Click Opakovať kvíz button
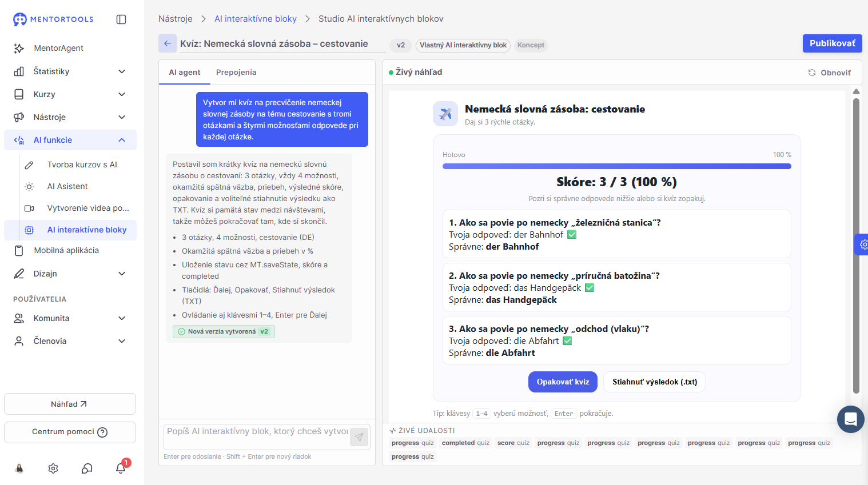Viewport: 868px width, 485px height. pyautogui.click(x=563, y=382)
